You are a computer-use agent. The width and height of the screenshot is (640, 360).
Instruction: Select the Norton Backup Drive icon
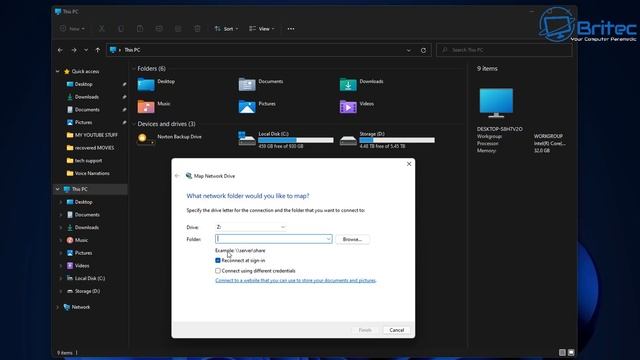click(x=146, y=139)
